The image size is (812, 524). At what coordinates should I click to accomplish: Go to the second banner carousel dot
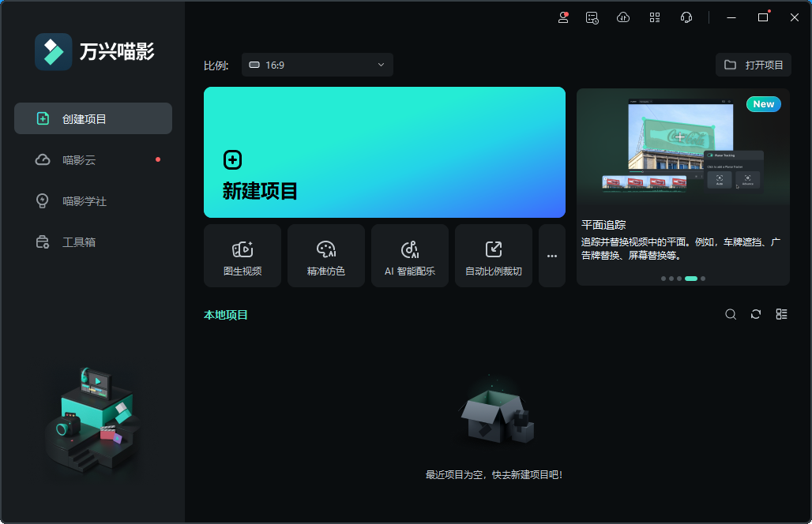pyautogui.click(x=671, y=279)
